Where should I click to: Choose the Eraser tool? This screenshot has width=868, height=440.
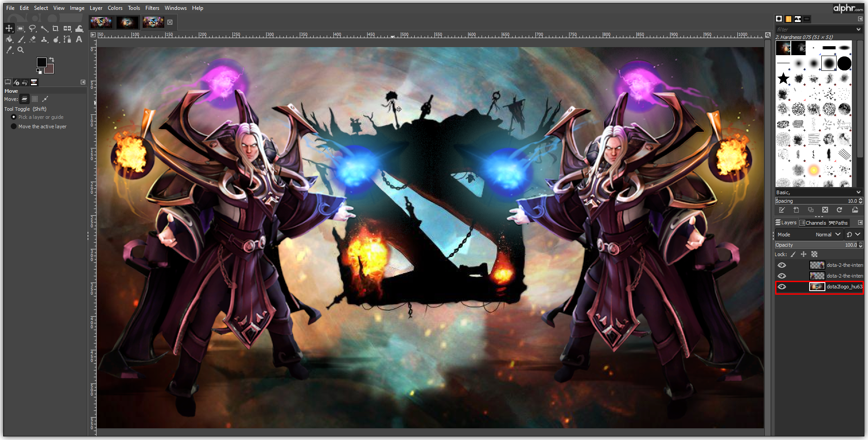32,39
